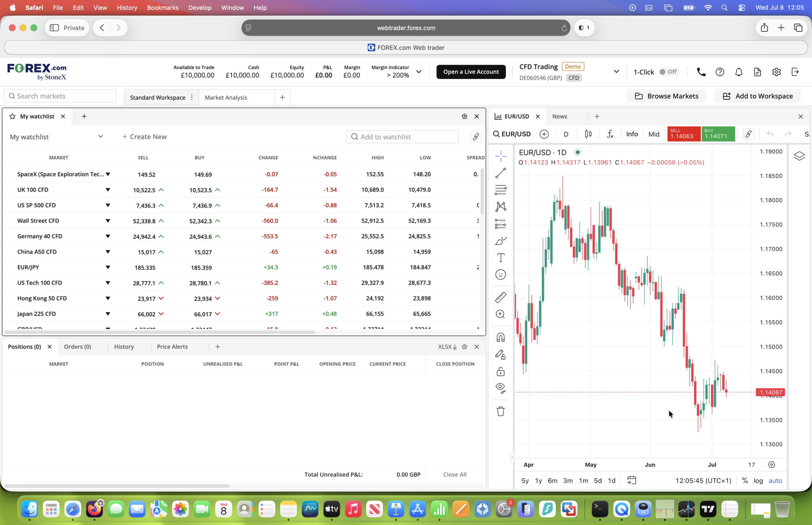The width and height of the screenshot is (812, 525).
Task: Open Standard Workspace options menu
Action: [192, 97]
